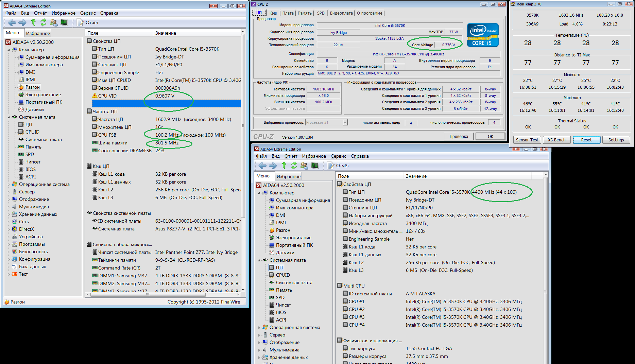Collapse the Компьютер node in left AIDA64 tree

[9, 50]
